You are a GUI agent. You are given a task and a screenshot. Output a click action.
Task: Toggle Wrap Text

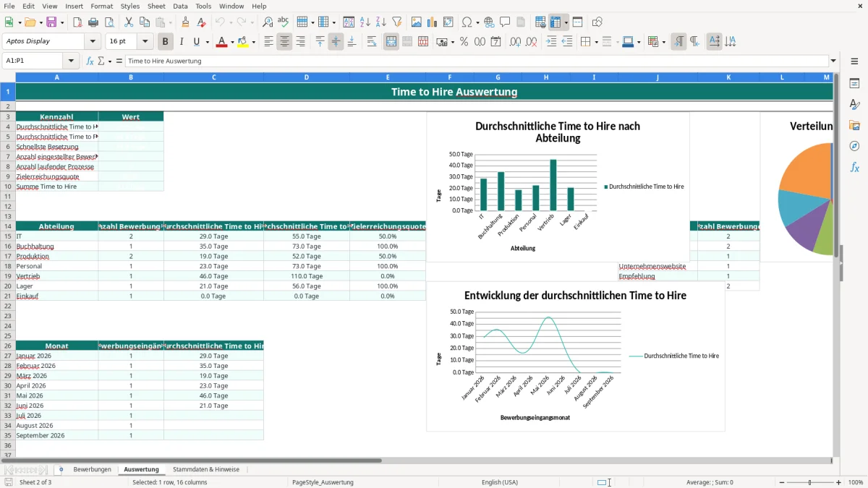pyautogui.click(x=372, y=42)
